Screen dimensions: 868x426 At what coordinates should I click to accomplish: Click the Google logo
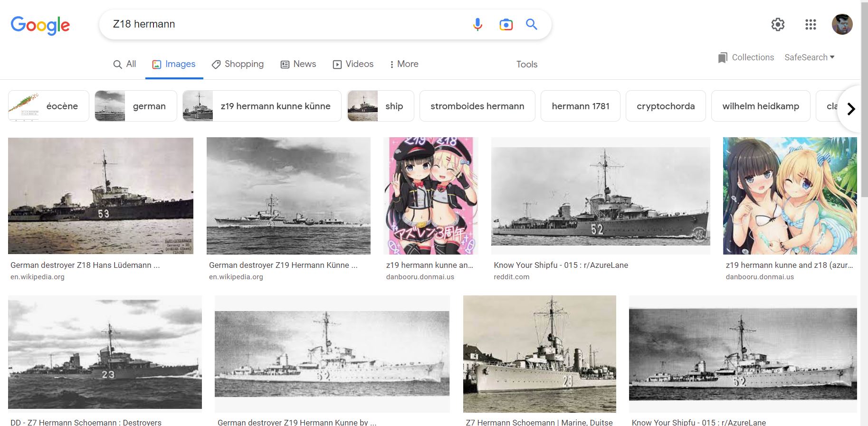tap(40, 25)
